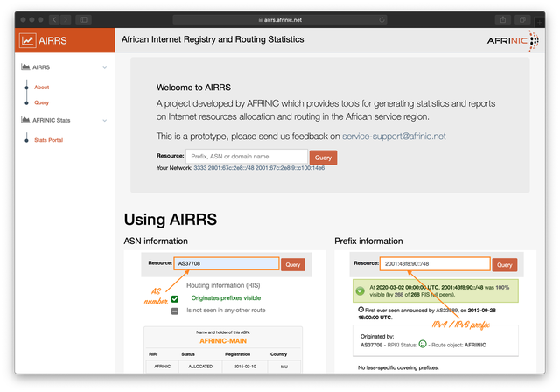Click the 2001:43f8:90::/48 example field
This screenshot has height=392, width=560.
pyautogui.click(x=435, y=264)
